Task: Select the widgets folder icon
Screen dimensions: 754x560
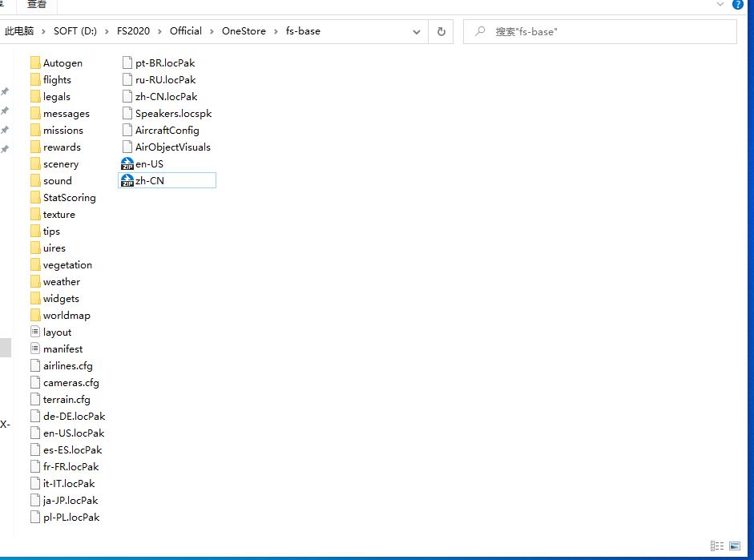Action: [35, 299]
